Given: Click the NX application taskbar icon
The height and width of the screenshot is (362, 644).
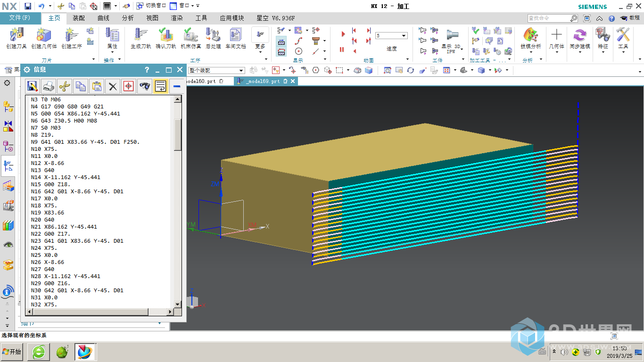Looking at the screenshot, I should coord(85,352).
